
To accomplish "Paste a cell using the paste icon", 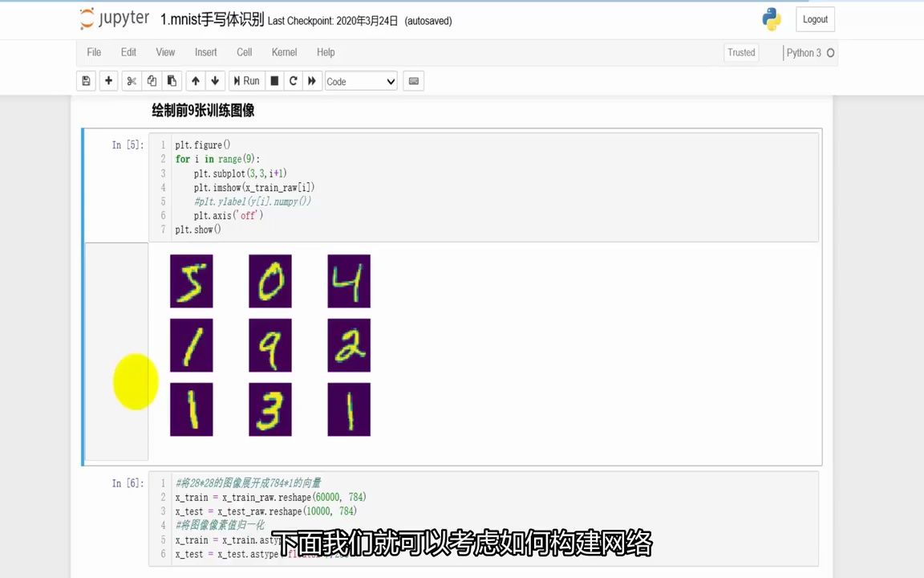I will pos(172,80).
